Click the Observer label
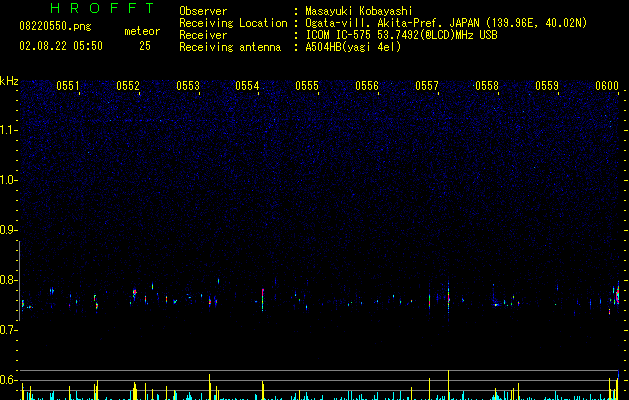 coord(203,11)
